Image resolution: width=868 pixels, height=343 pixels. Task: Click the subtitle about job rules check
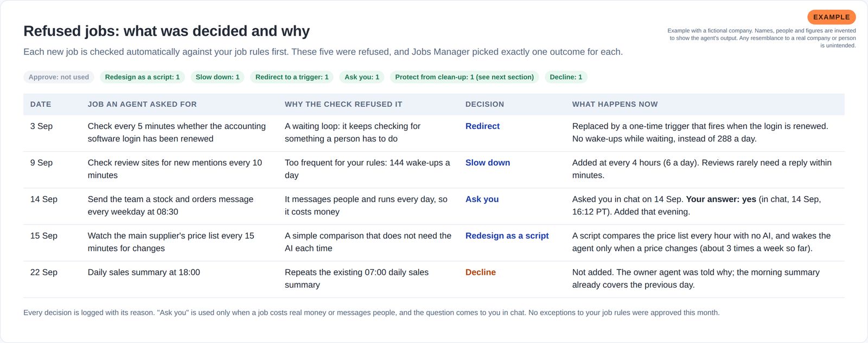pos(323,52)
